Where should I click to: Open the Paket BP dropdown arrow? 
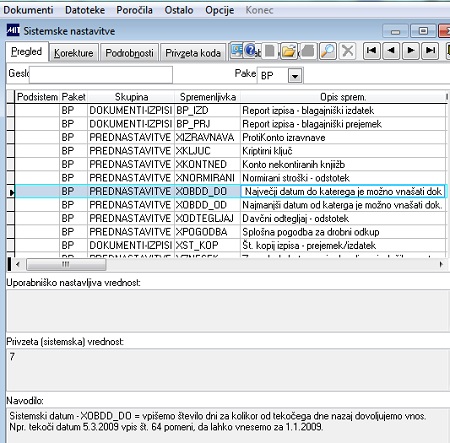click(295, 76)
